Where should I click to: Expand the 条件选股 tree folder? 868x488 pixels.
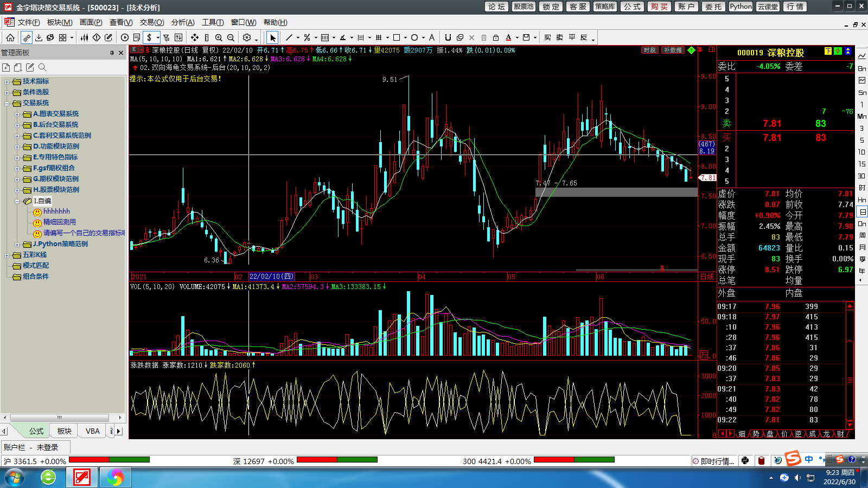coord(7,93)
